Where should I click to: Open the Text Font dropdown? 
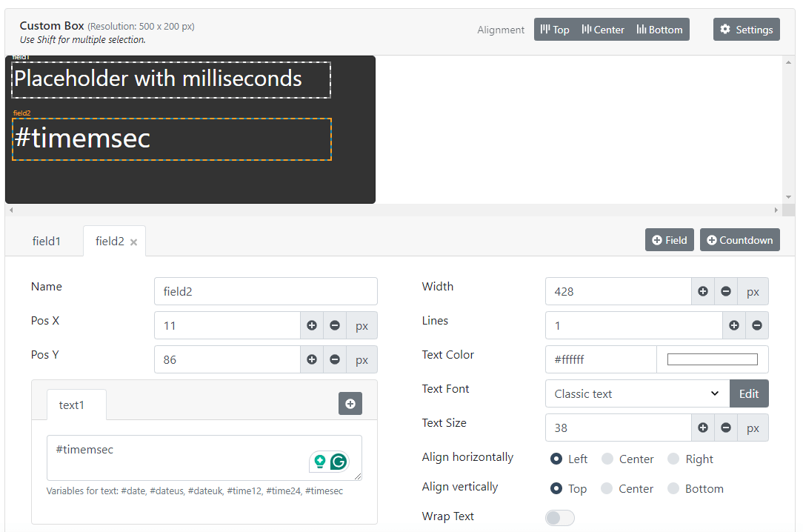pos(637,393)
